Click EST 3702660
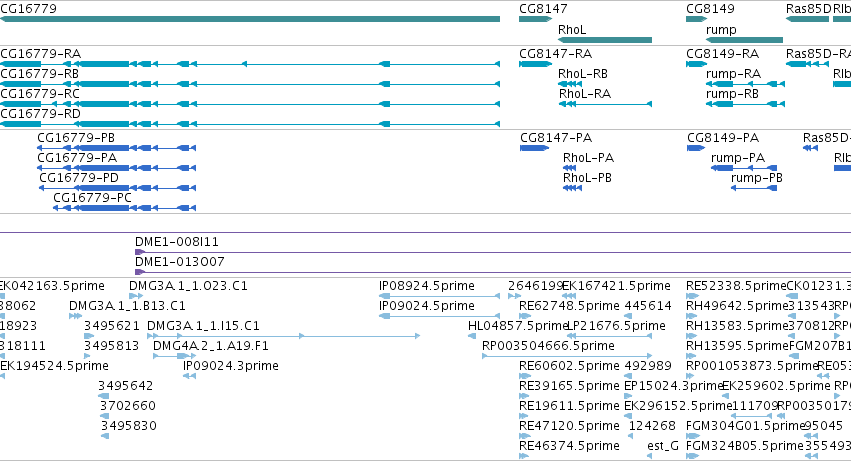The height and width of the screenshot is (461, 851). 104,416
